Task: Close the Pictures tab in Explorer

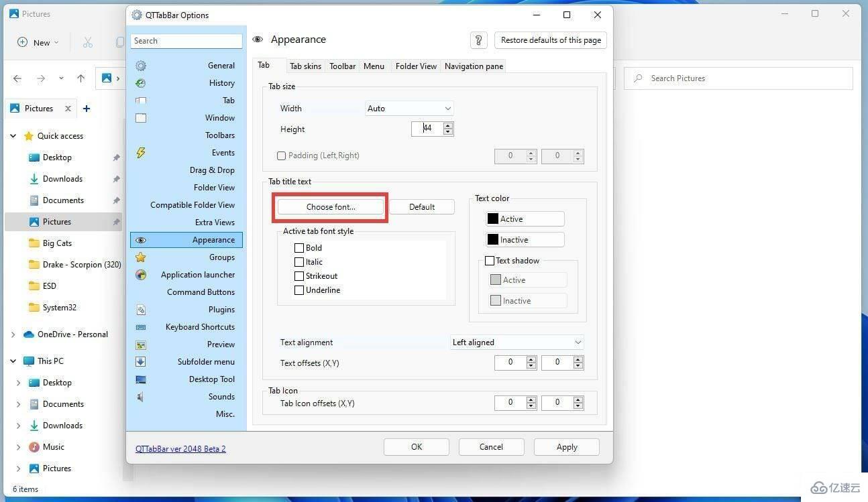Action: 68,109
